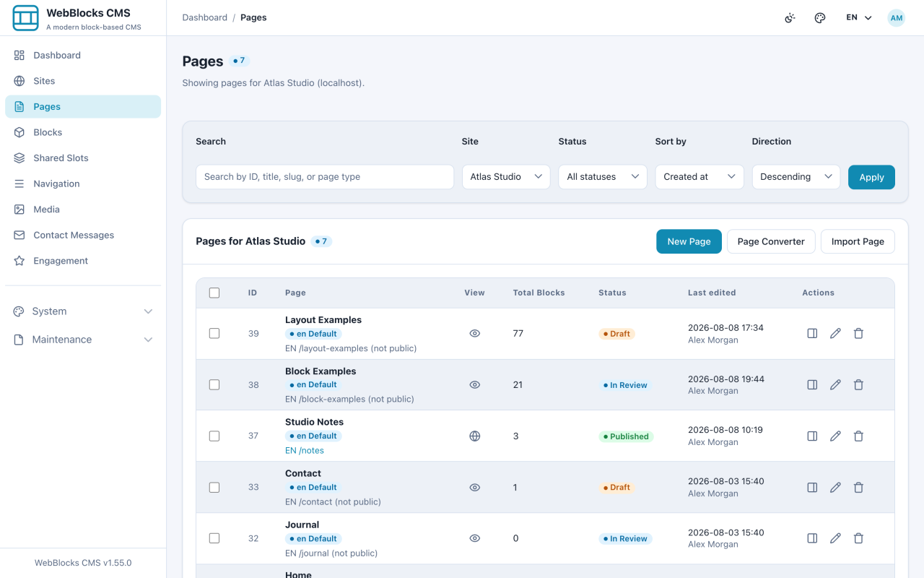Delete the Layout Examples page
Viewport: 924px width, 578px height.
point(858,334)
